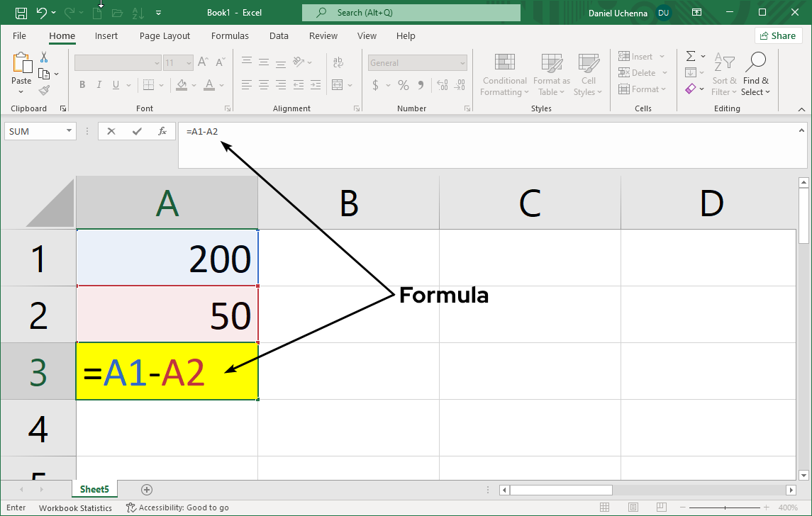Open the Number Format dropdown showing General

417,62
